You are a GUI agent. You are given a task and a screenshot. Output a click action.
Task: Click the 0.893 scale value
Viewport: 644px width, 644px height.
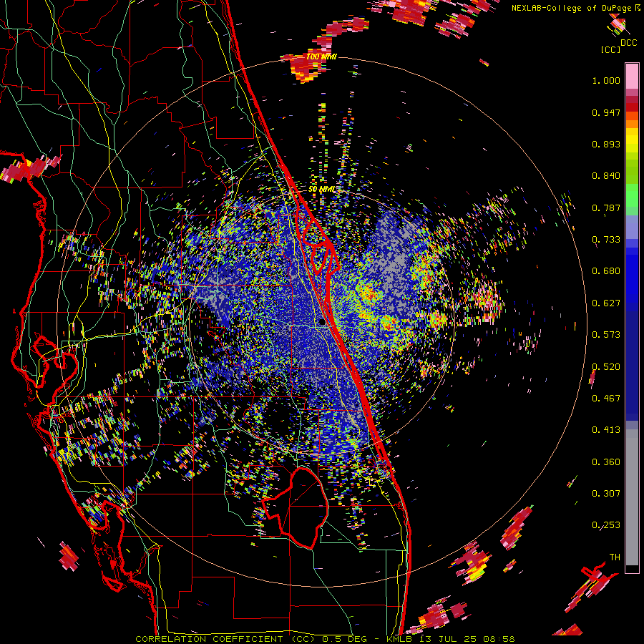click(x=606, y=144)
